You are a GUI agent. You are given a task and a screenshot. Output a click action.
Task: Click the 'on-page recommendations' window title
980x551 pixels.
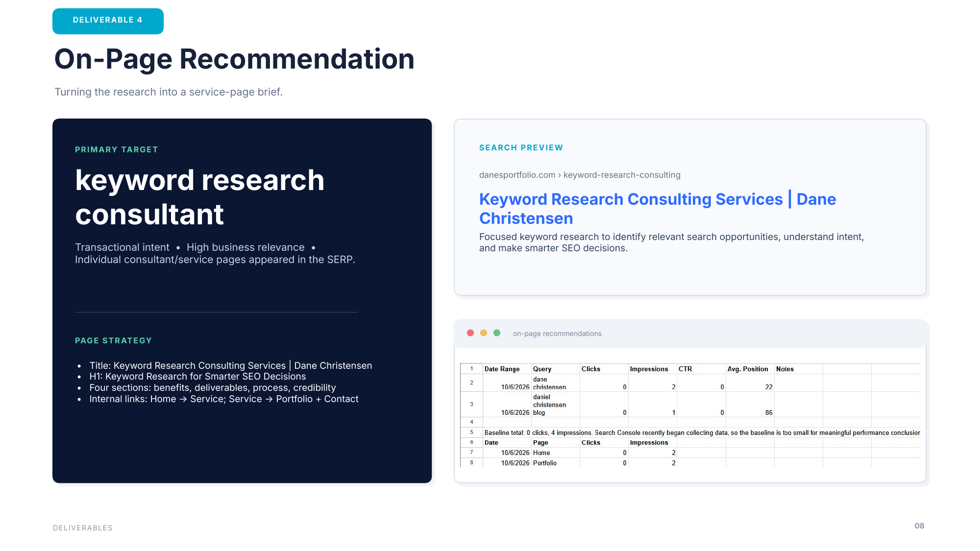click(x=557, y=334)
